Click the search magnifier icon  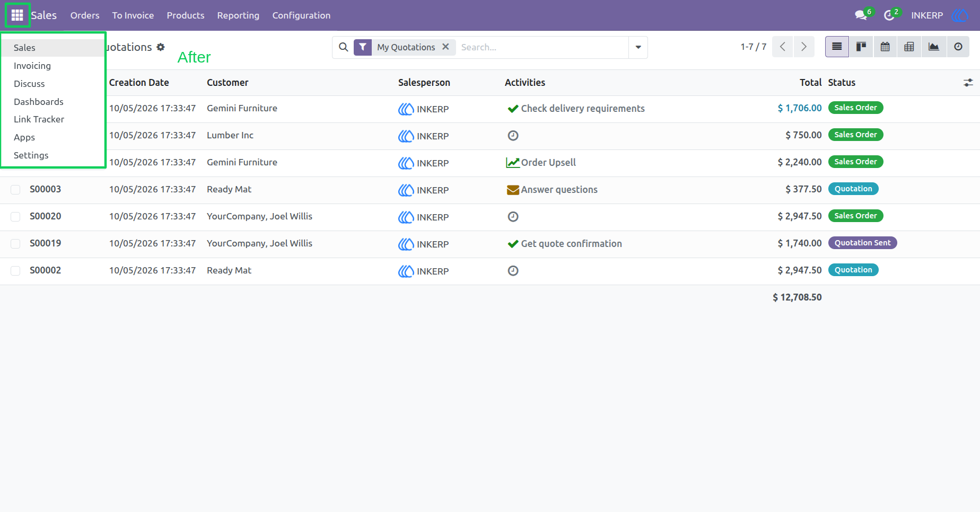[344, 47]
